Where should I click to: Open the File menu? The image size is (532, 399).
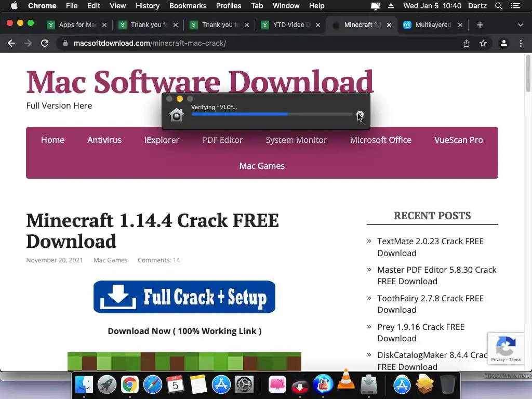pyautogui.click(x=72, y=6)
